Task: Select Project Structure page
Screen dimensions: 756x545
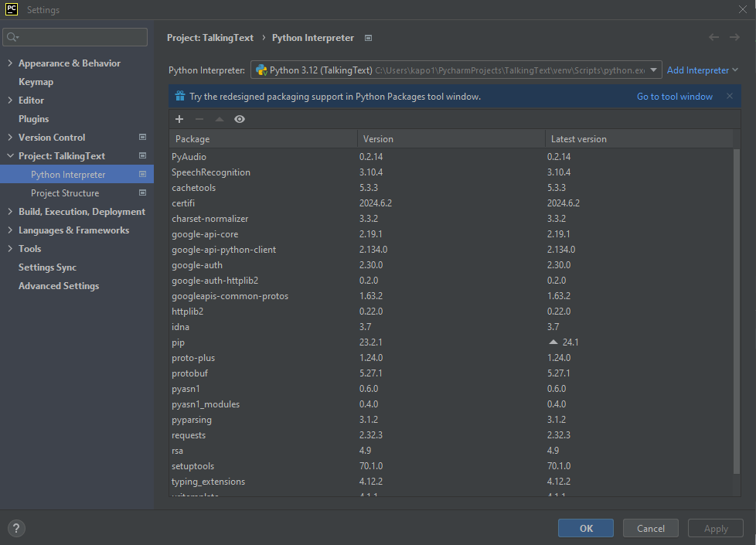Action: click(65, 193)
